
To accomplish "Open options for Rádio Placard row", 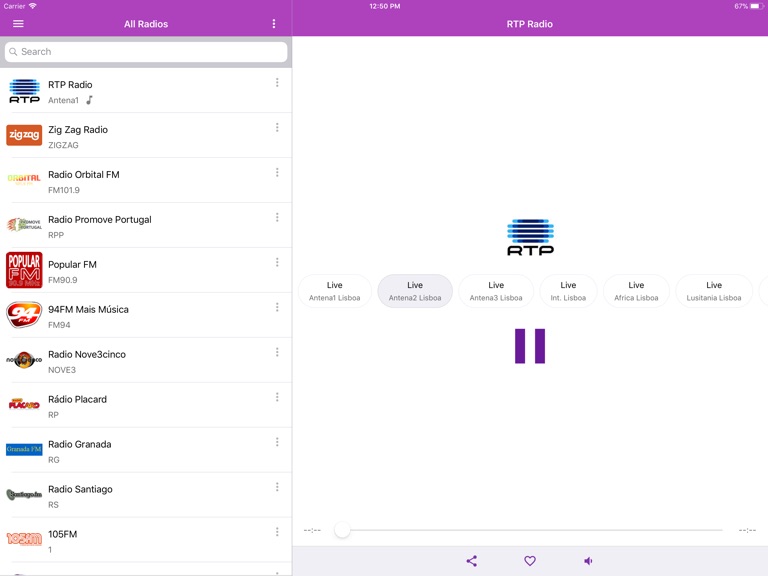I will (277, 397).
